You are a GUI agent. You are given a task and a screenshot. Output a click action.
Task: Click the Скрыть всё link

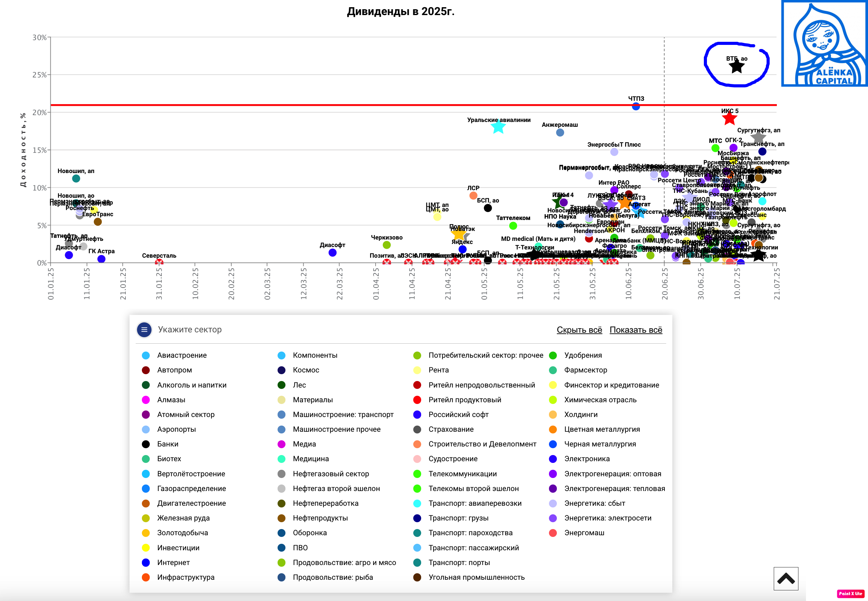[579, 330]
